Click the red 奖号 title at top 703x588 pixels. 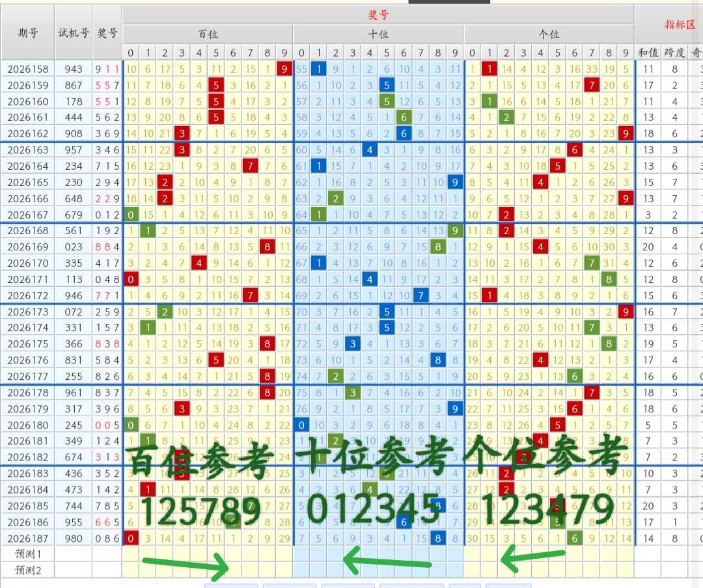[378, 15]
